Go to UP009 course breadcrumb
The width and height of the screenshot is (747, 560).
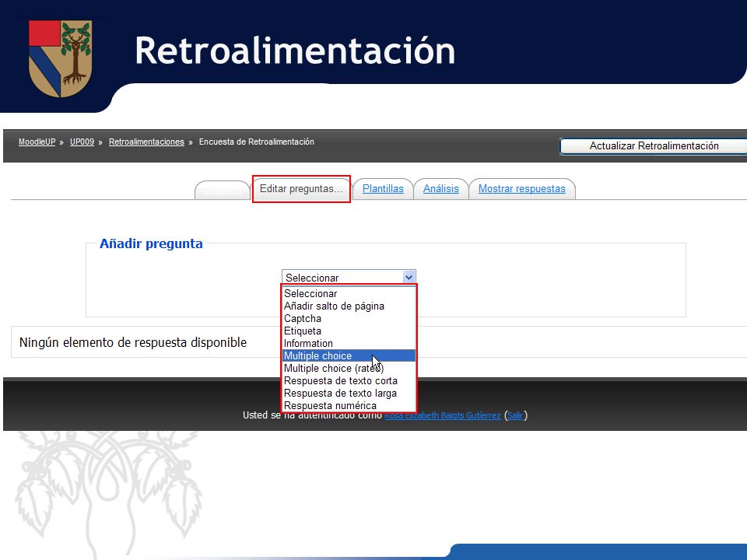(x=82, y=142)
